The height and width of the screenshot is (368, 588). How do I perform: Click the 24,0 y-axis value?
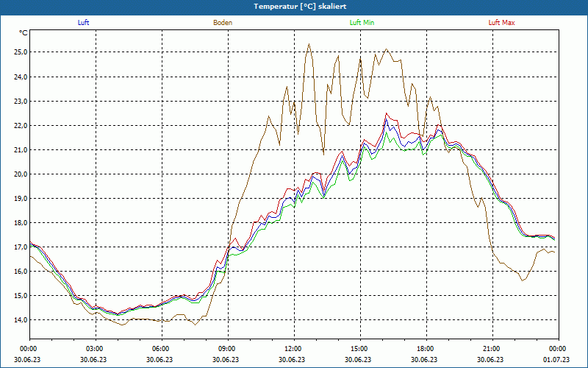click(x=21, y=77)
